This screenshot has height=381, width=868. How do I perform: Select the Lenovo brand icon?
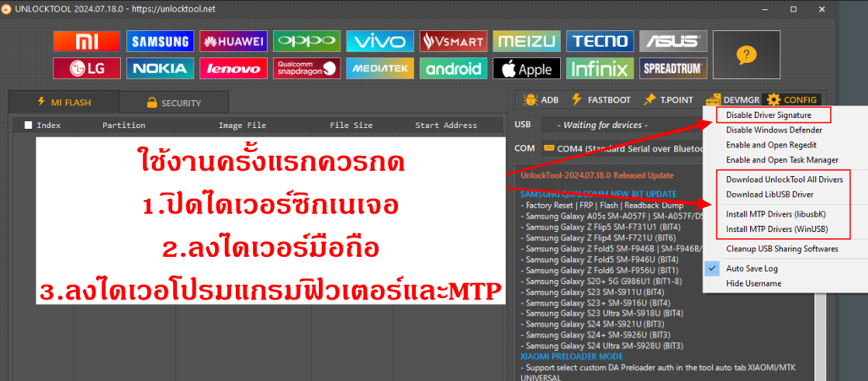tap(233, 68)
